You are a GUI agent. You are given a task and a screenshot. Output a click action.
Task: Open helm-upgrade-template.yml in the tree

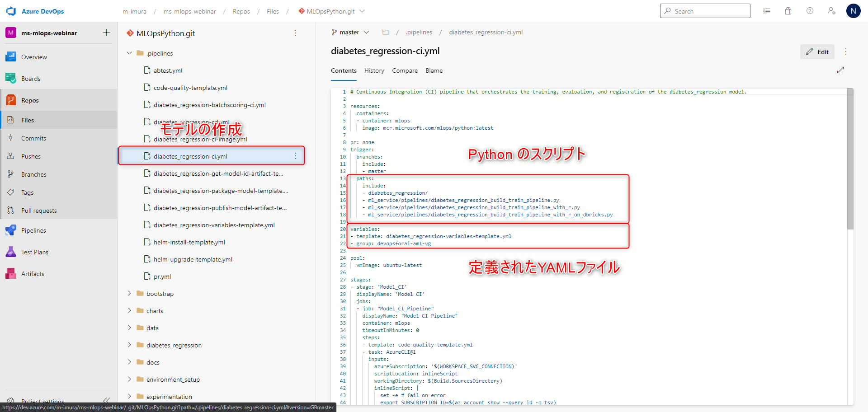point(193,259)
